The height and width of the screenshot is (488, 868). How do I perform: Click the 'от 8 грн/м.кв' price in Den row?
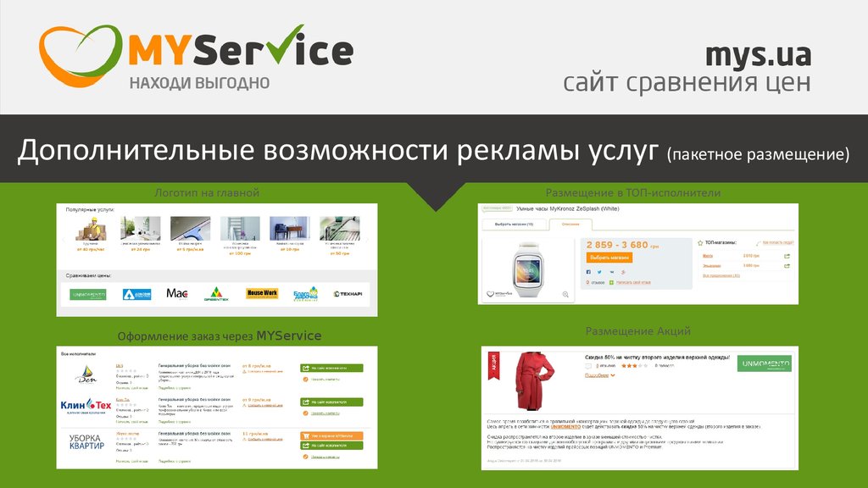(256, 366)
